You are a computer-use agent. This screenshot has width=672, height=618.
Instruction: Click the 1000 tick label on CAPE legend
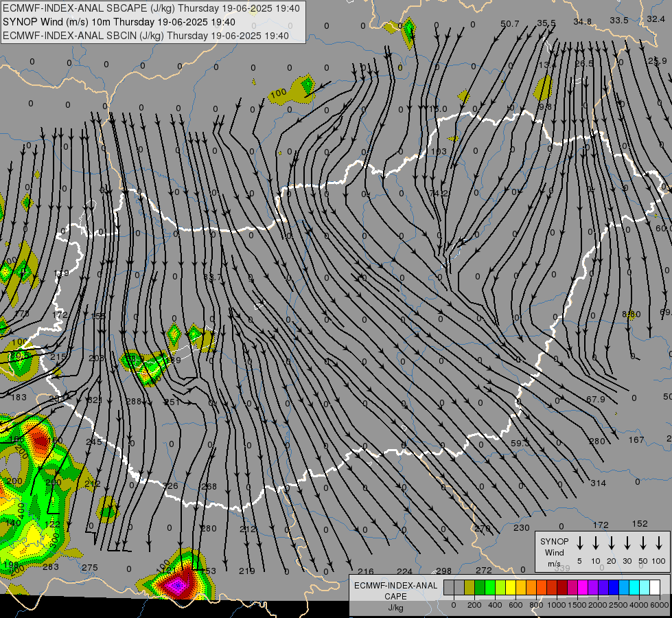(557, 605)
